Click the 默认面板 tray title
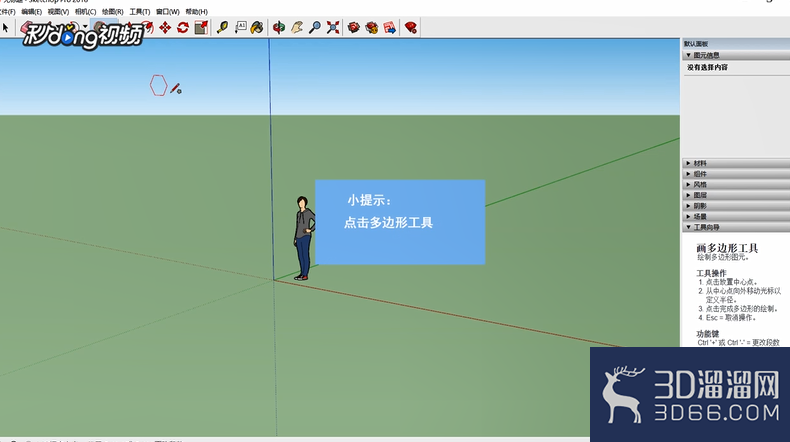790x442 pixels. pos(696,44)
